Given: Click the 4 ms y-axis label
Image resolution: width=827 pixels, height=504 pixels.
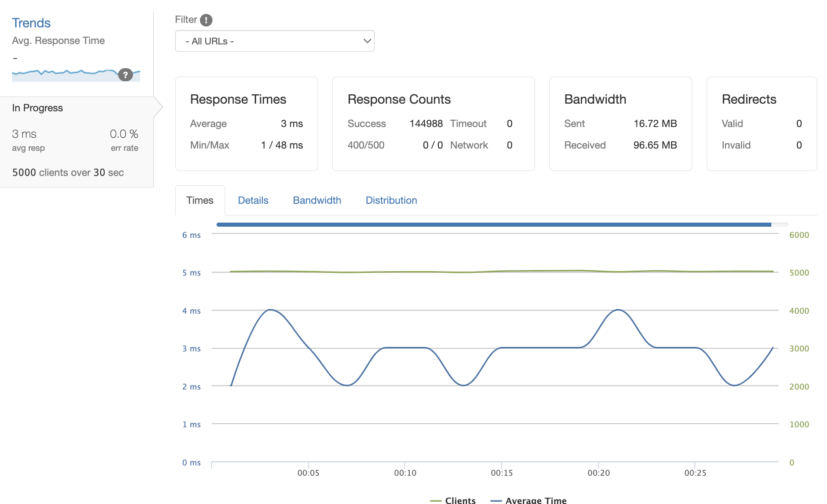Looking at the screenshot, I should point(191,311).
